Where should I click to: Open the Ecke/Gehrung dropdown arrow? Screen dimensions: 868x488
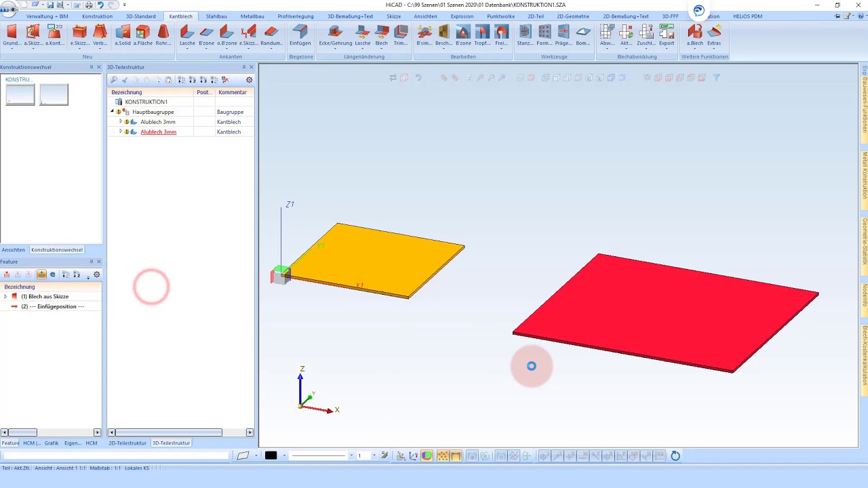point(336,49)
